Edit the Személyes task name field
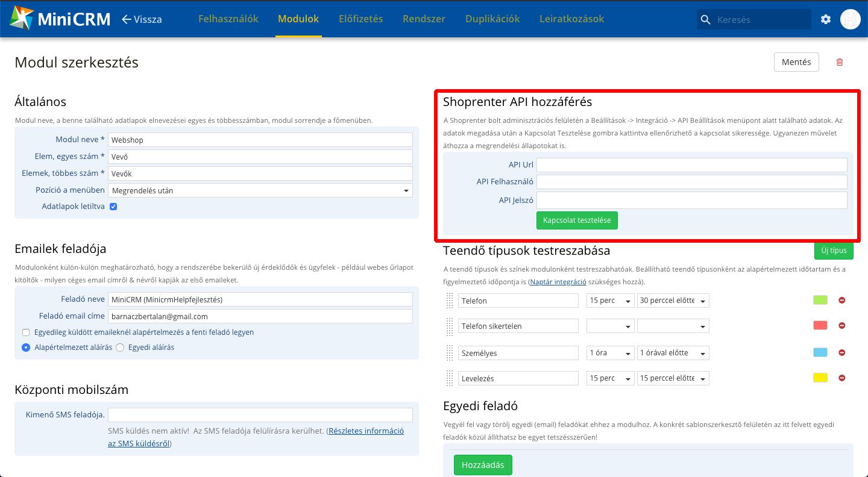 coord(518,353)
